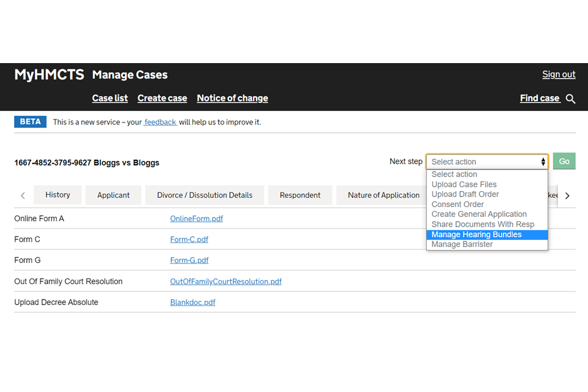Pick Manage Barrister from the list

(462, 244)
